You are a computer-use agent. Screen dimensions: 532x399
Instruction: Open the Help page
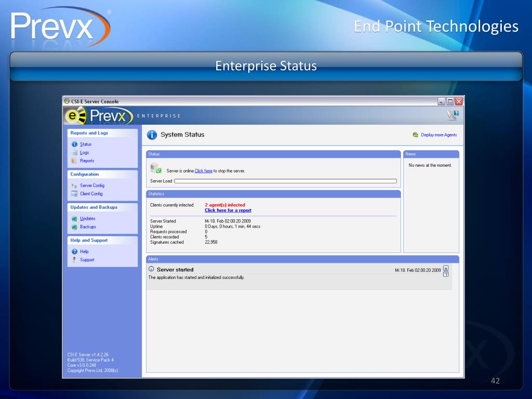click(84, 251)
